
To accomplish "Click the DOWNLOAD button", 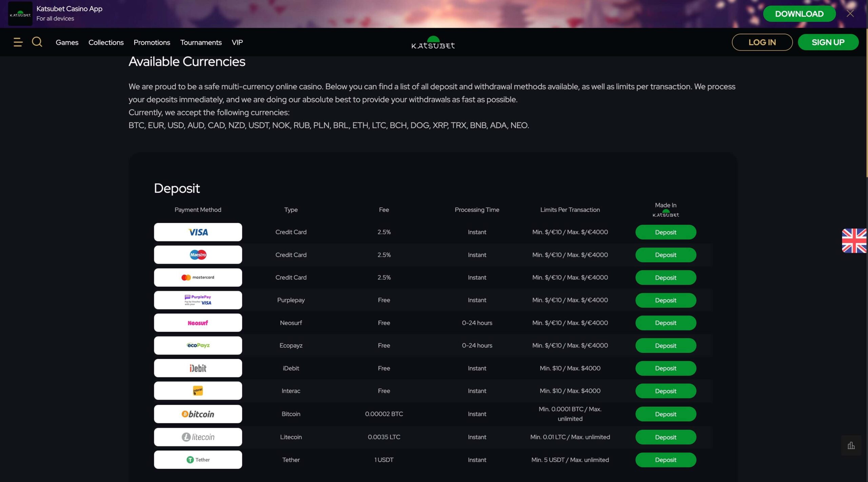I will pyautogui.click(x=799, y=14).
